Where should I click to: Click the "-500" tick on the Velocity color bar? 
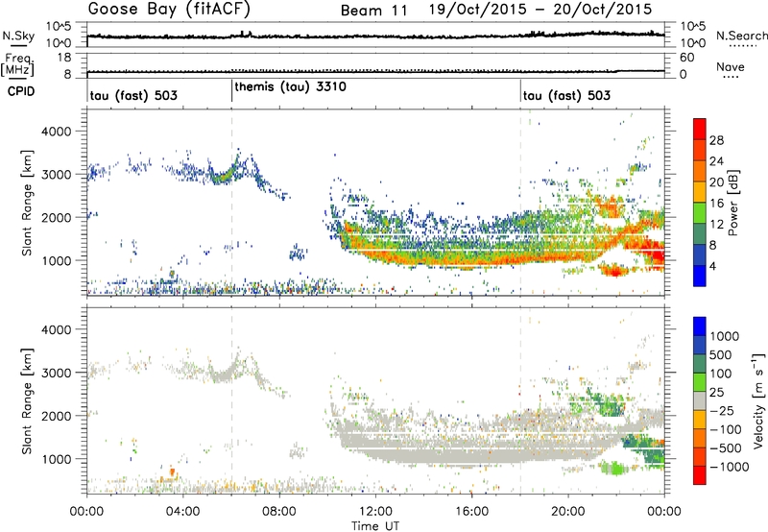pyautogui.click(x=726, y=448)
